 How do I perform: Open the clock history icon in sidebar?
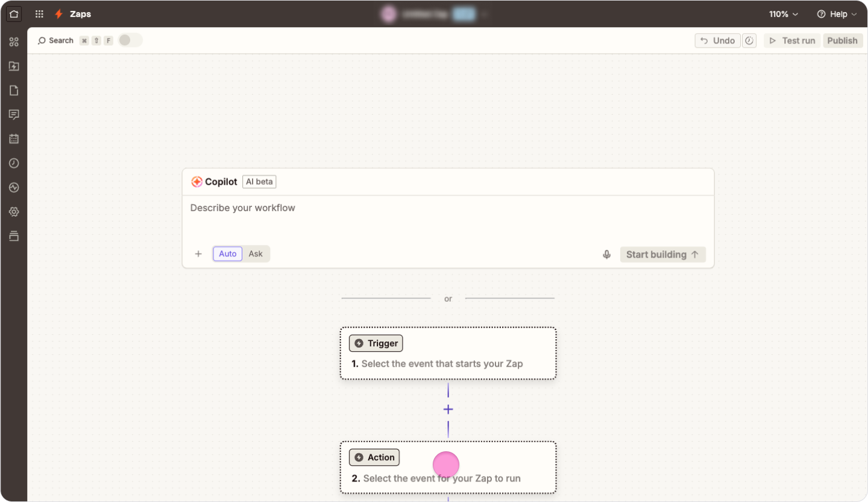(14, 163)
